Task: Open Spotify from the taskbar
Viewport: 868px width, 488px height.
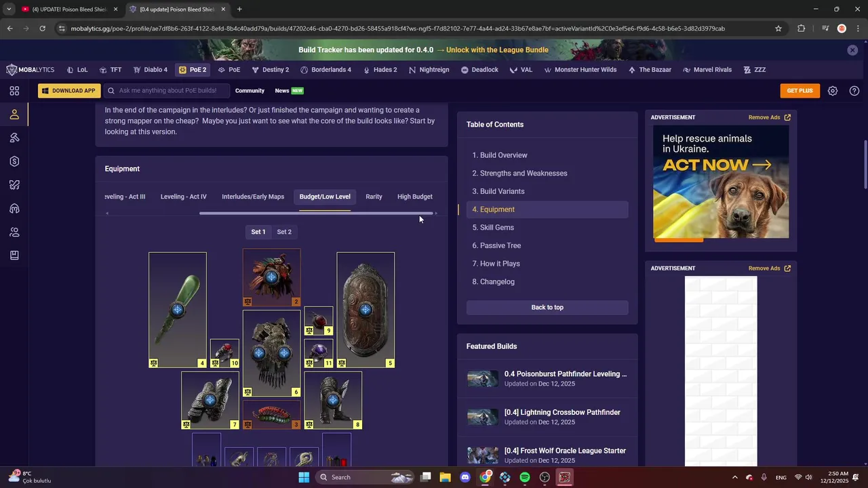Action: (525, 477)
